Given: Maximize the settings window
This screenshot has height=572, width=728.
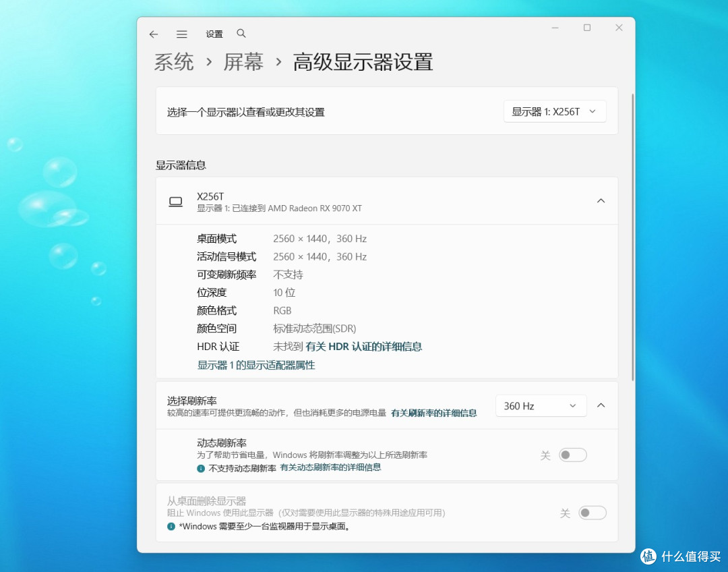Looking at the screenshot, I should (x=587, y=28).
